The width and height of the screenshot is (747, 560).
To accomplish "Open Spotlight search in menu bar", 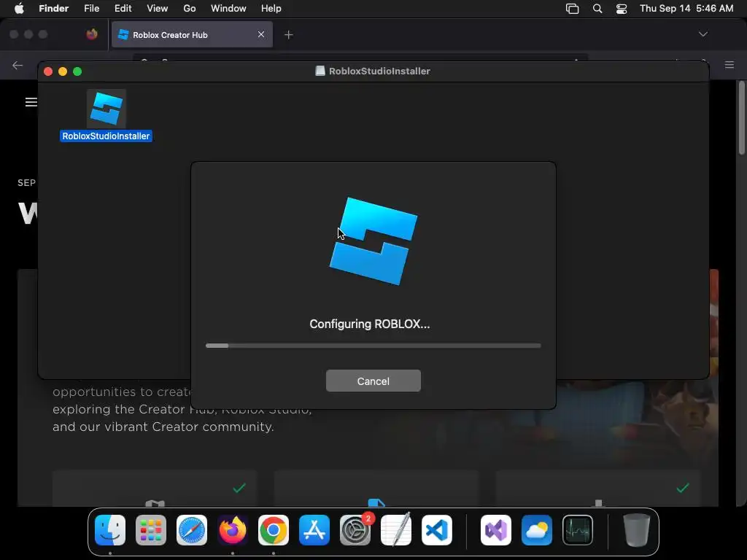I will (x=597, y=9).
